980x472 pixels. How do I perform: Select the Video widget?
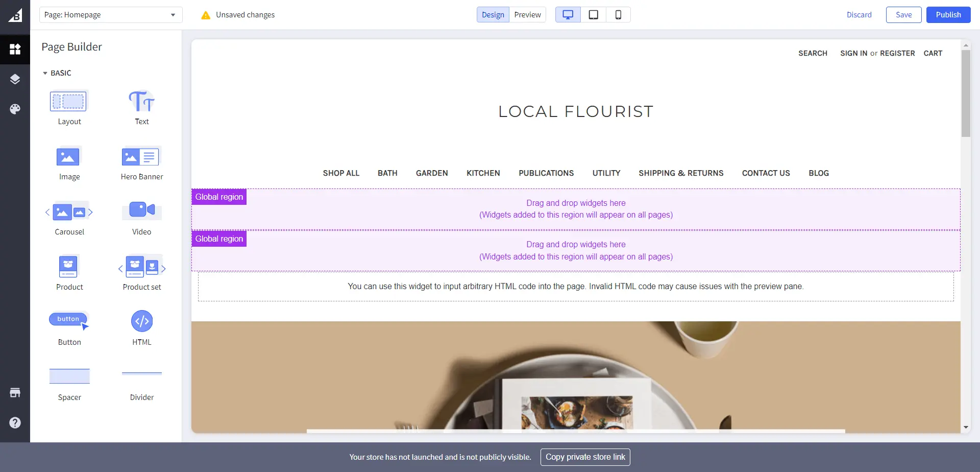[141, 218]
